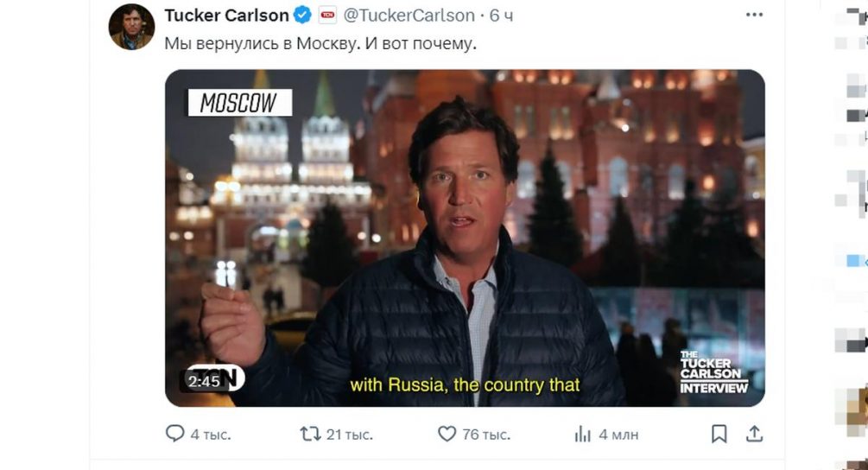This screenshot has height=470, width=868.
Task: Click the blue verified checkmark badge
Action: [302, 16]
